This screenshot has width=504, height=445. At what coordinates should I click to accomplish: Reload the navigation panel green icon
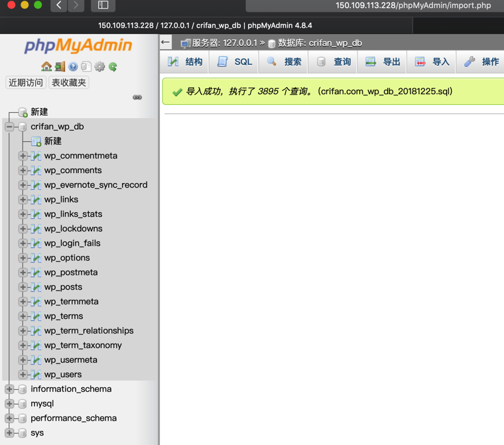(113, 66)
